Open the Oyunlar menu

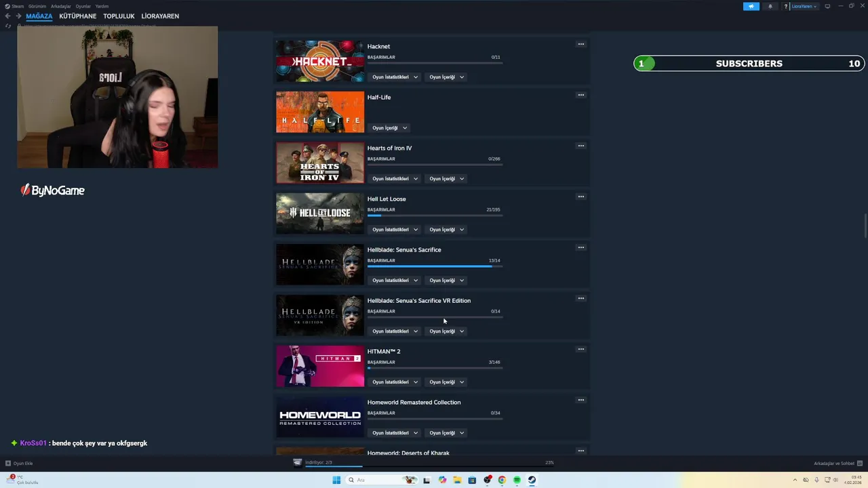pyautogui.click(x=83, y=6)
